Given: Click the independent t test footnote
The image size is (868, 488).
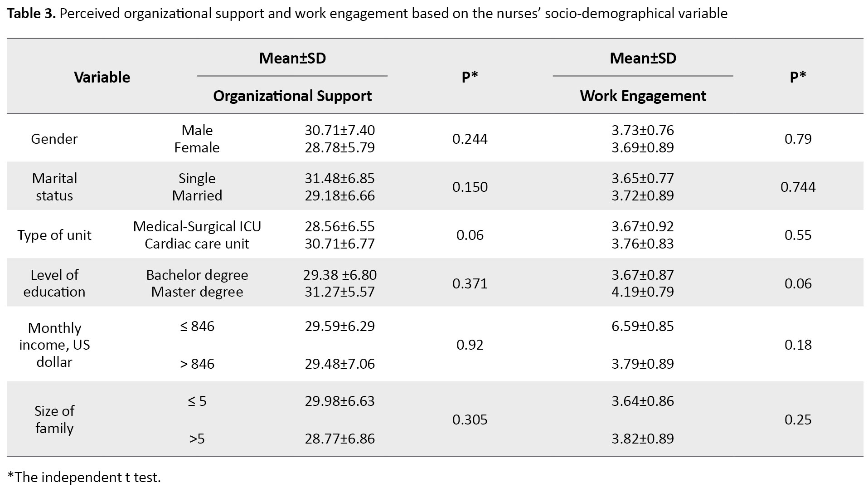Looking at the screenshot, I should coord(85,477).
